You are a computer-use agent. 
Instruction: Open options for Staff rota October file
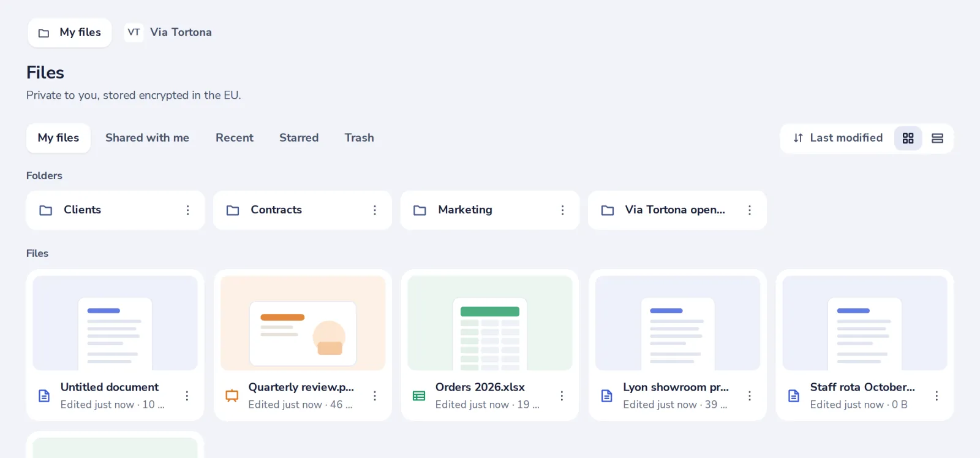pos(937,395)
